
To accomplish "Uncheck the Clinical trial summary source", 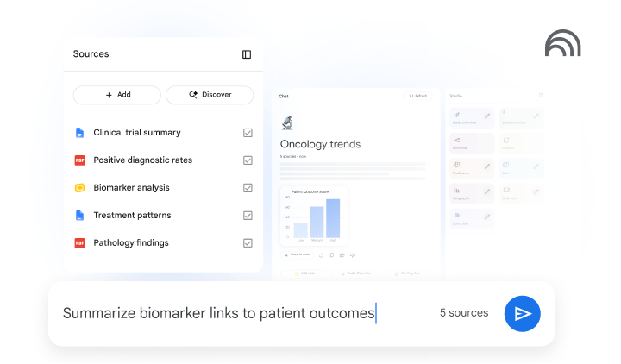I will coord(248,133).
